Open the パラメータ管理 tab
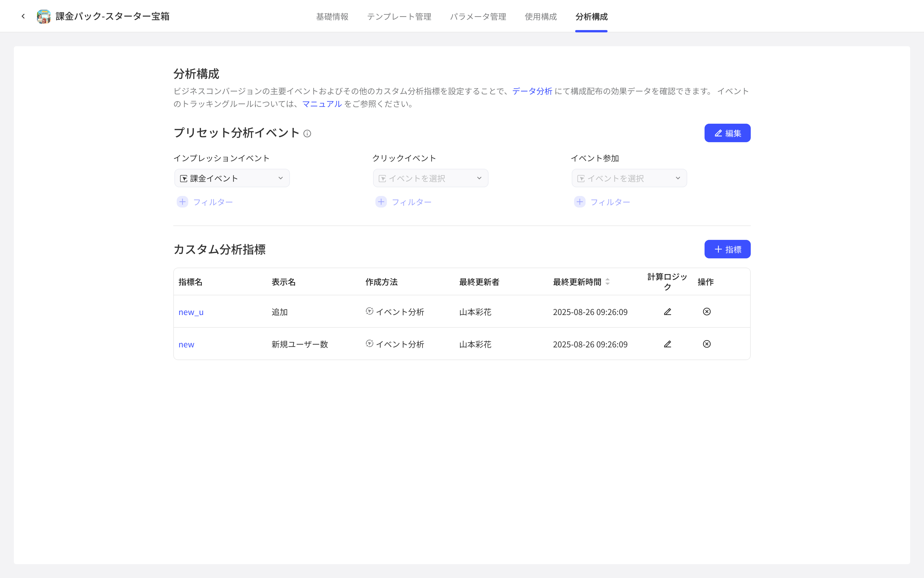 pos(478,16)
